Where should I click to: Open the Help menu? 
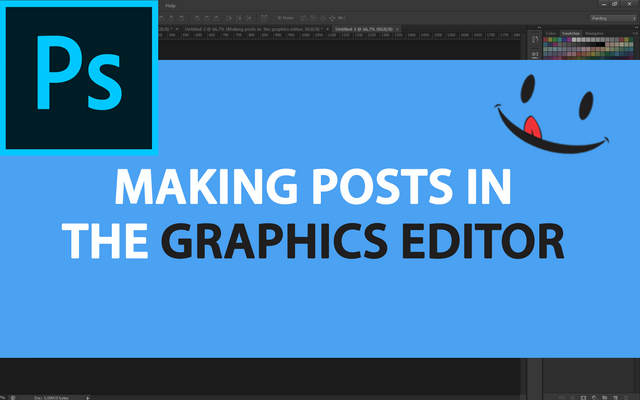(170, 6)
